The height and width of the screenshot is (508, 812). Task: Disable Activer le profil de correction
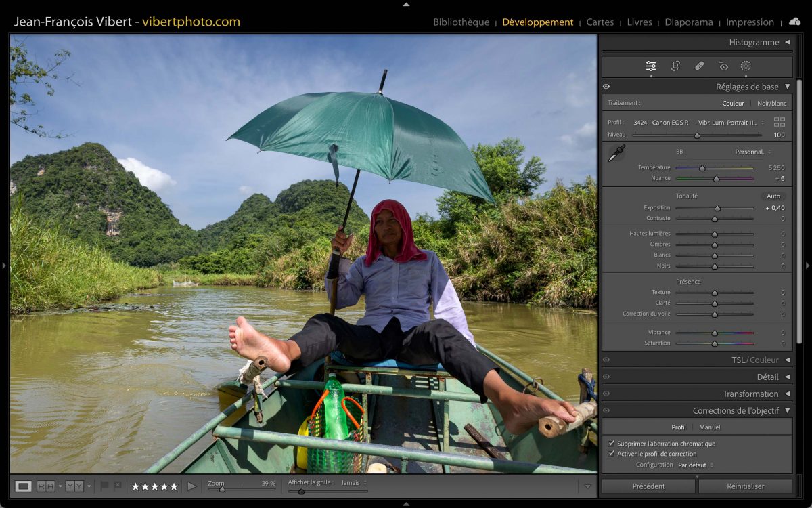pyautogui.click(x=612, y=454)
